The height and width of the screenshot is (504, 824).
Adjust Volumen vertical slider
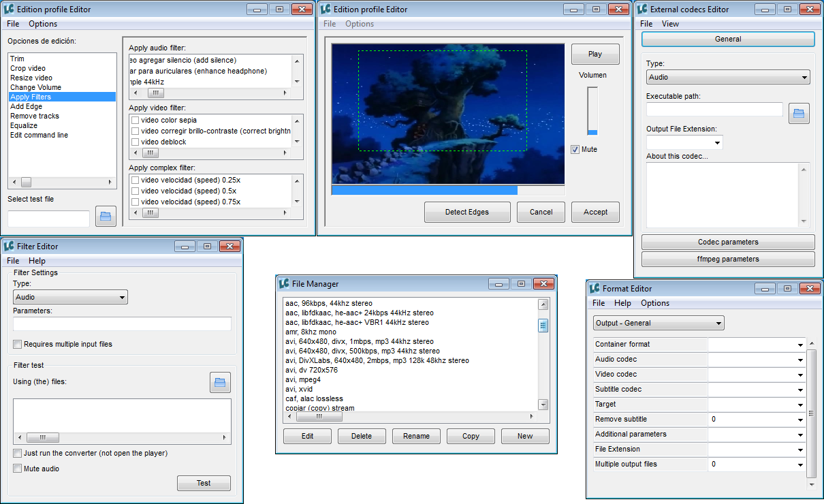[592, 111]
